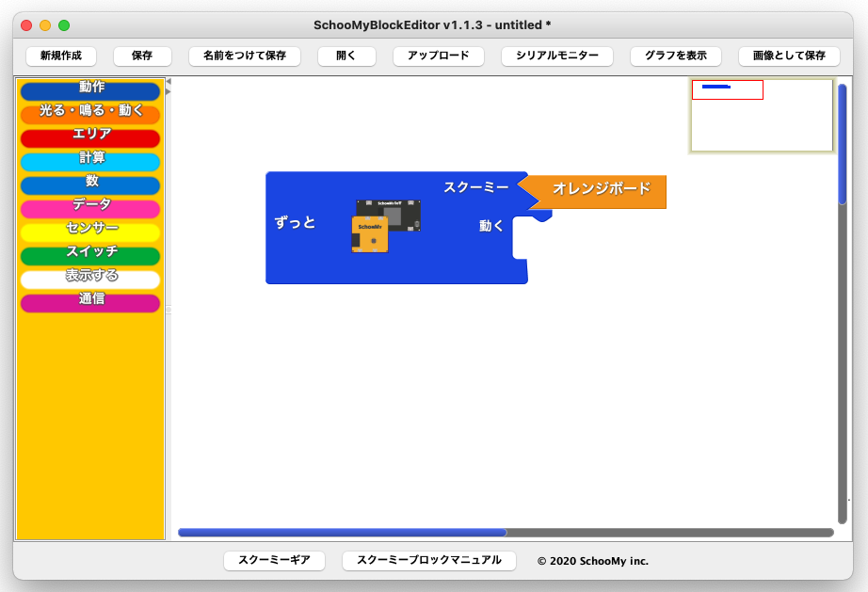Click the 開く button
This screenshot has width=868, height=592.
coord(346,56)
